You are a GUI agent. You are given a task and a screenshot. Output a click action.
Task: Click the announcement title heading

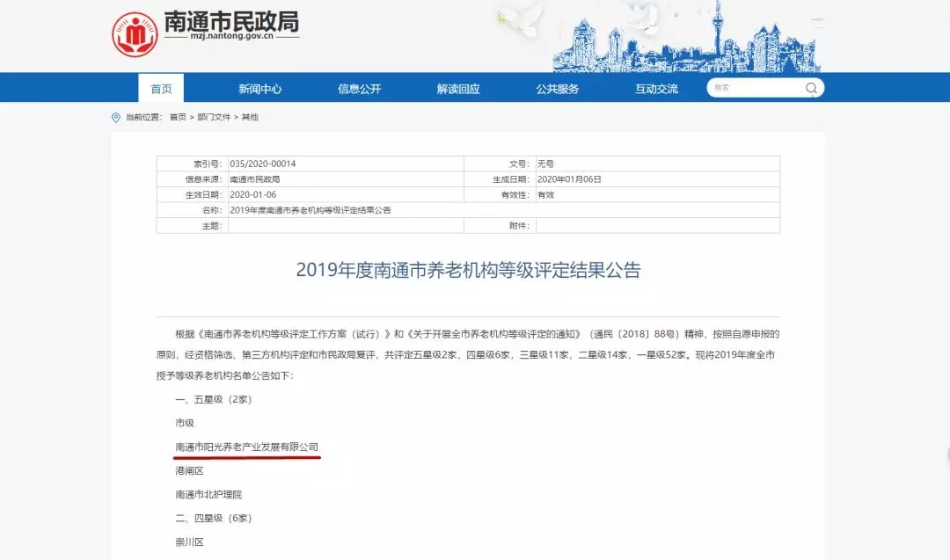click(468, 270)
